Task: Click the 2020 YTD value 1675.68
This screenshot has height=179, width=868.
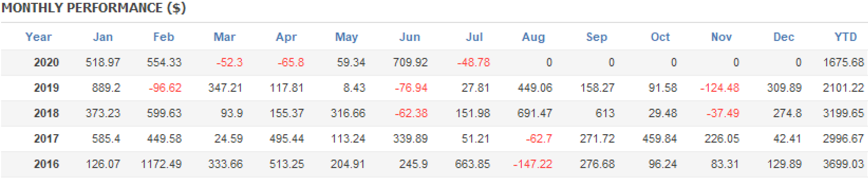Action: (x=843, y=62)
